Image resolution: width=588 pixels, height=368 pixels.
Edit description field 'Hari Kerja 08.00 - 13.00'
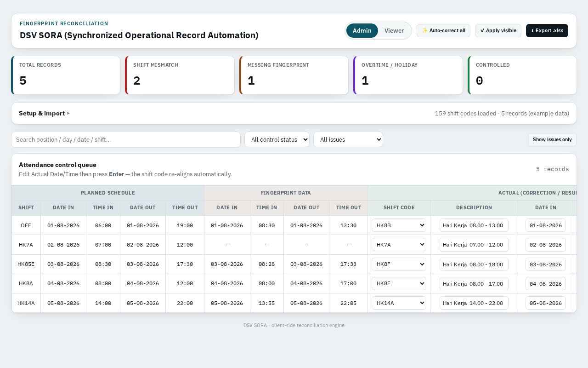[x=474, y=225]
